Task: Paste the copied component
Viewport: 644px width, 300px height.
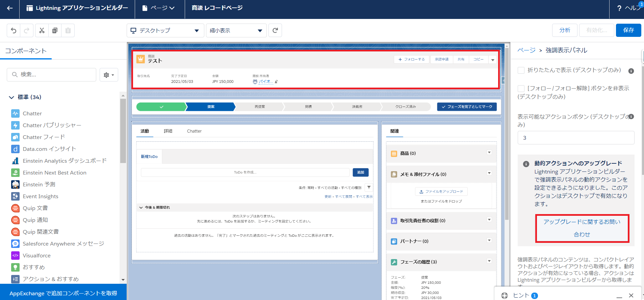Action: tap(68, 30)
